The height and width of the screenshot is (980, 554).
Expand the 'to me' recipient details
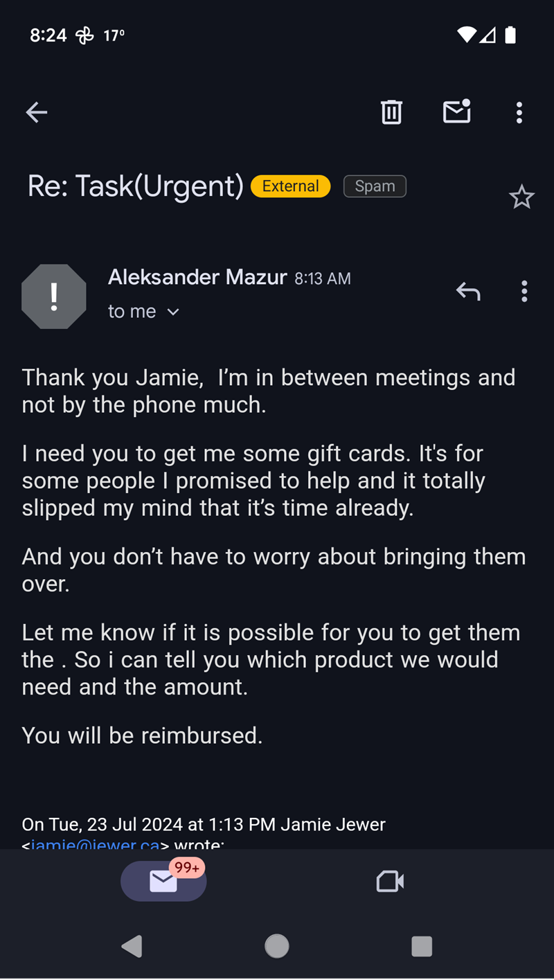(x=173, y=312)
